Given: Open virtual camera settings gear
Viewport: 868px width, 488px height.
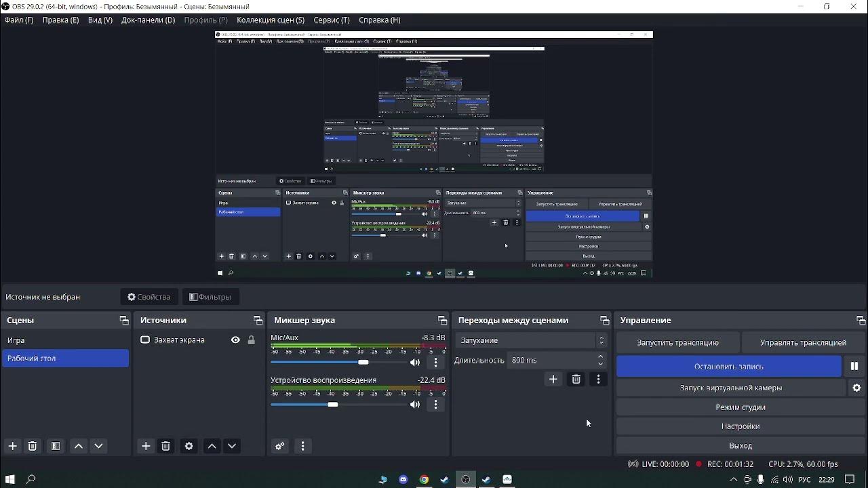Looking at the screenshot, I should (856, 388).
